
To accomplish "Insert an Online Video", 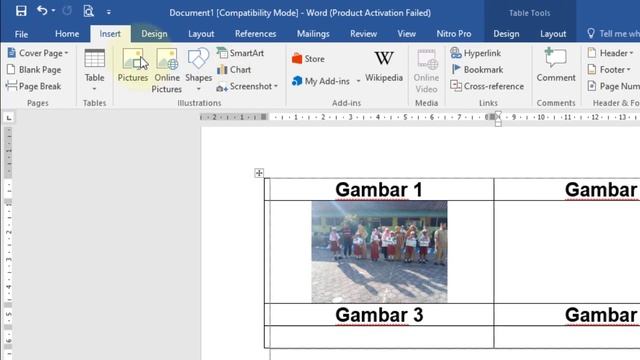I will (426, 71).
